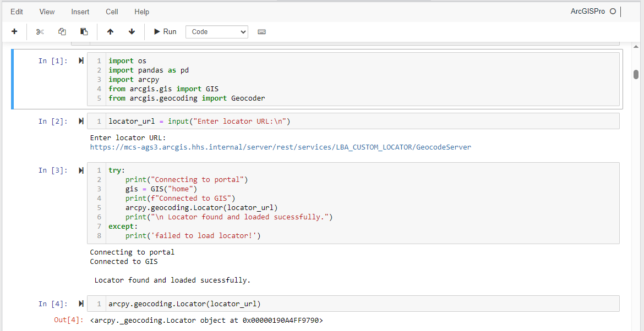Click the notebook scrollbar on the right
This screenshot has height=331, width=644.
637,74
